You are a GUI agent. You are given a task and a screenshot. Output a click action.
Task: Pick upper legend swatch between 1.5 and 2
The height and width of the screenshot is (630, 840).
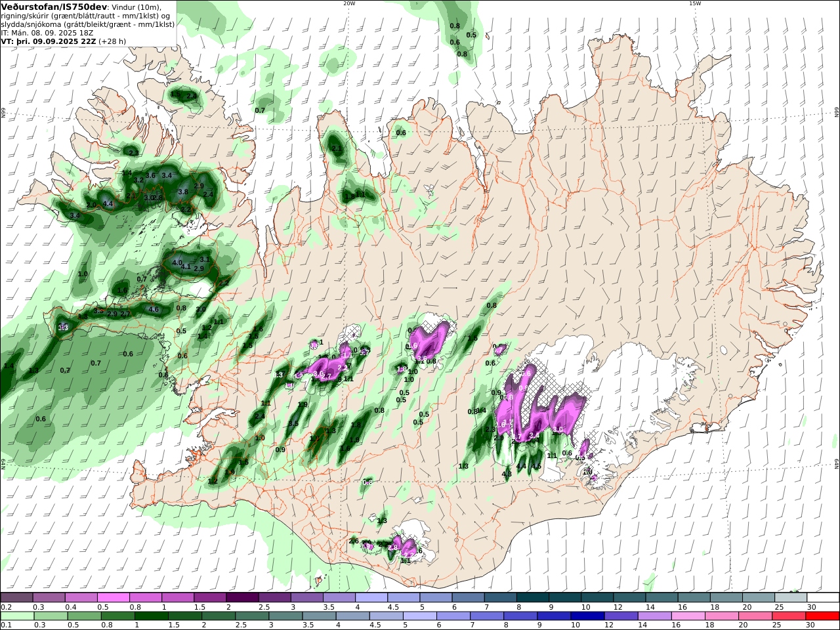tap(210, 598)
